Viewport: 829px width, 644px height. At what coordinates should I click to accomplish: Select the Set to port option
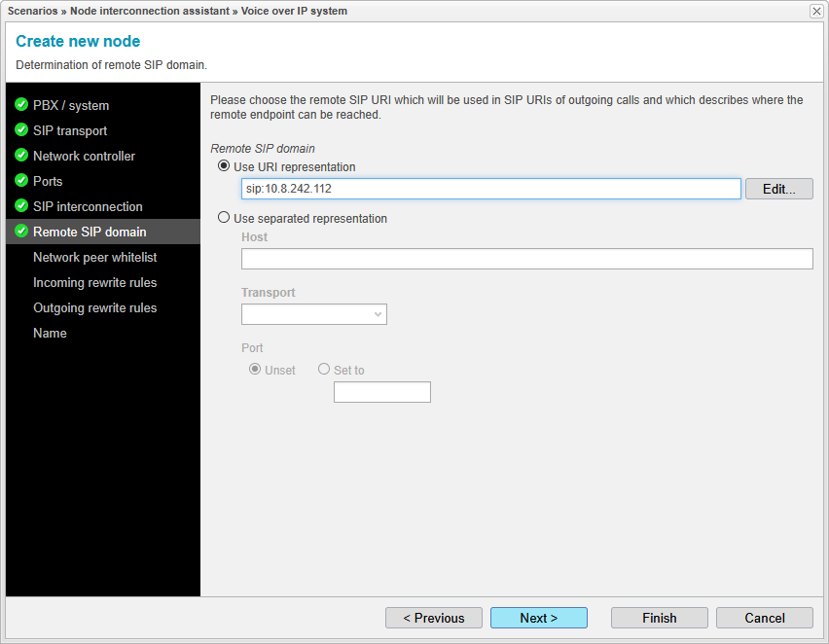[x=323, y=370]
